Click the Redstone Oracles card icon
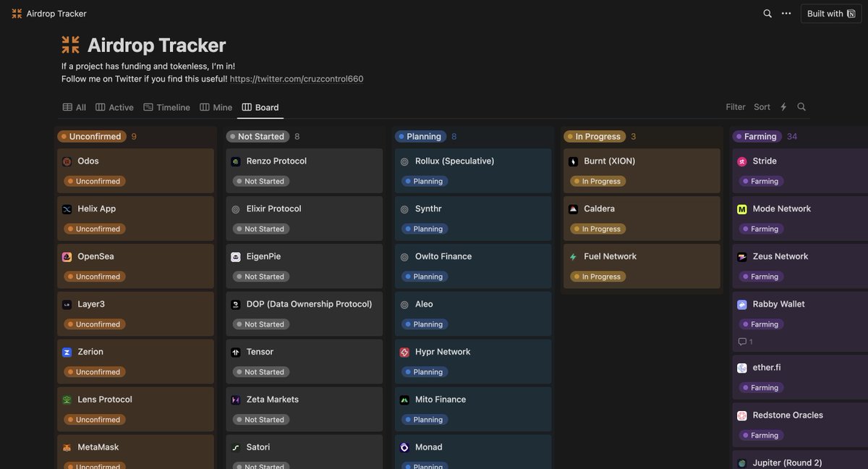This screenshot has height=469, width=868. point(742,415)
